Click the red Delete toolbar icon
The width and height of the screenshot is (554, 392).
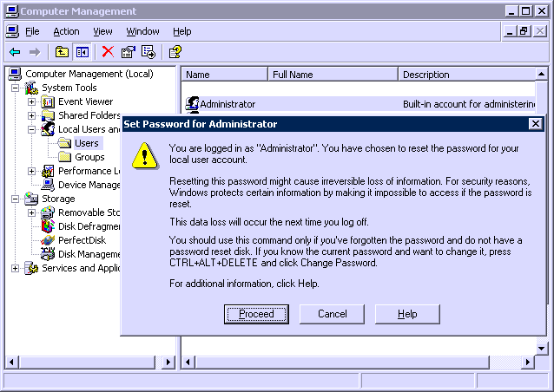point(108,52)
